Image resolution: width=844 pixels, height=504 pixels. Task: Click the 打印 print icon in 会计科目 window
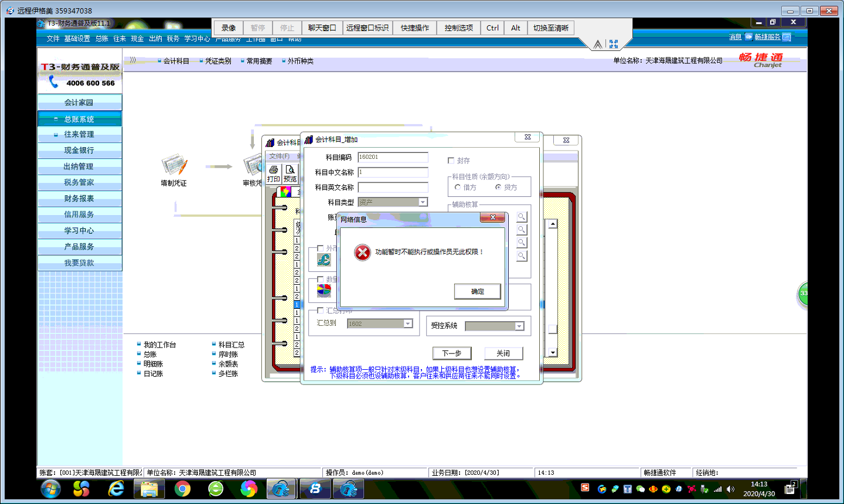[x=274, y=173]
